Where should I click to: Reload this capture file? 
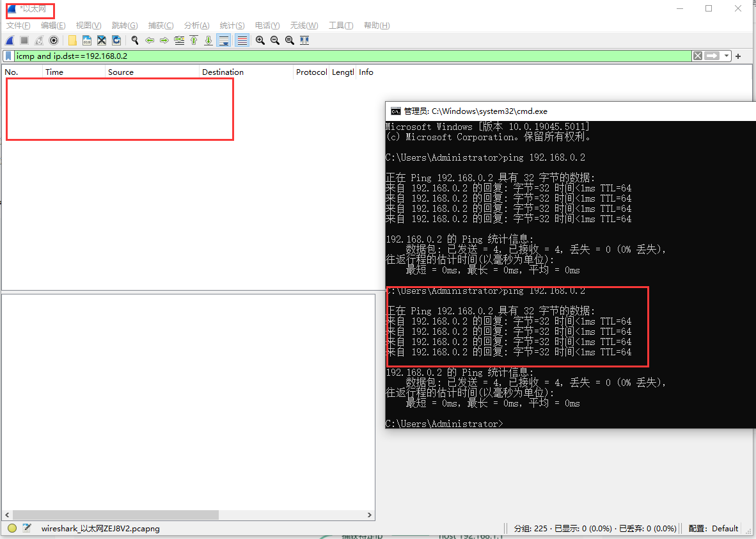pos(116,40)
